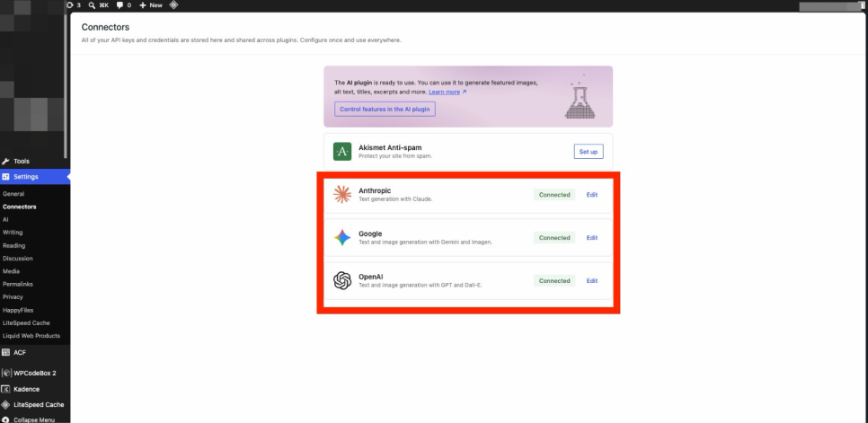The width and height of the screenshot is (868, 423).
Task: Click the WPCodeBox 2 sidebar icon
Action: click(x=5, y=374)
